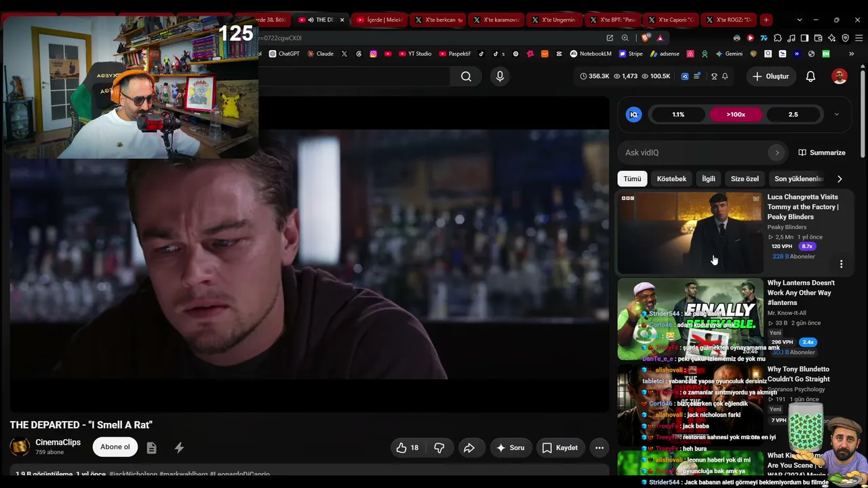Open the Brave Shields lion icon

[645, 38]
